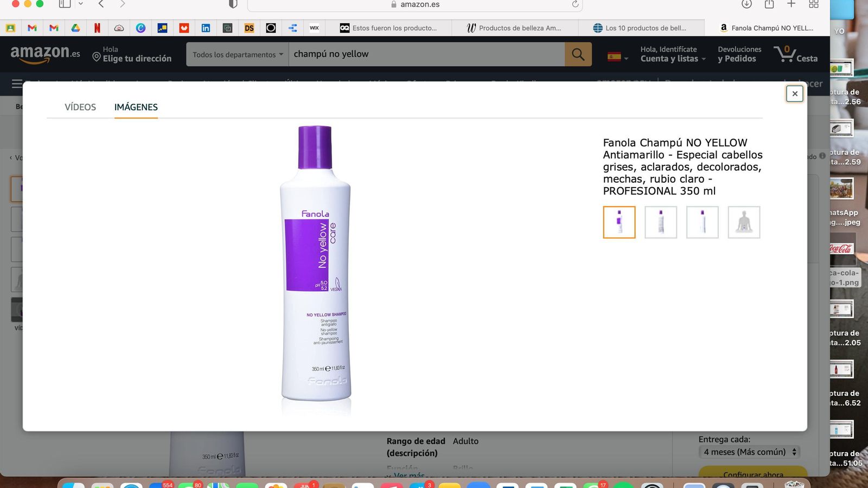This screenshot has height=488, width=868.
Task: Close the image gallery popup
Action: point(794,94)
